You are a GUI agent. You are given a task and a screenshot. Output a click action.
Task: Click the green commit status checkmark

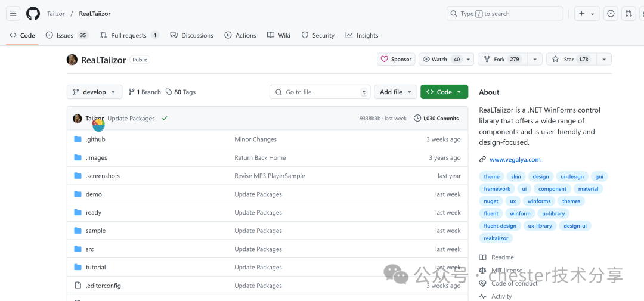point(165,118)
